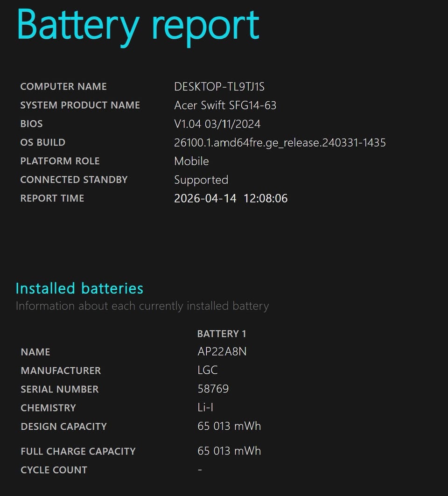Click the Acer Swift SFG14-63 product name
Viewport: 448px width, 496px height.
225,105
